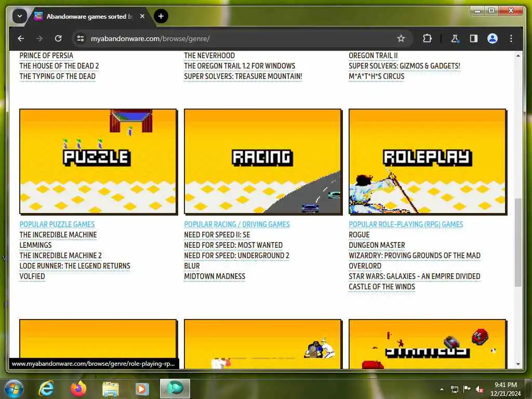The height and width of the screenshot is (399, 532).
Task: Open the Midtown Madness link
Action: (x=215, y=276)
